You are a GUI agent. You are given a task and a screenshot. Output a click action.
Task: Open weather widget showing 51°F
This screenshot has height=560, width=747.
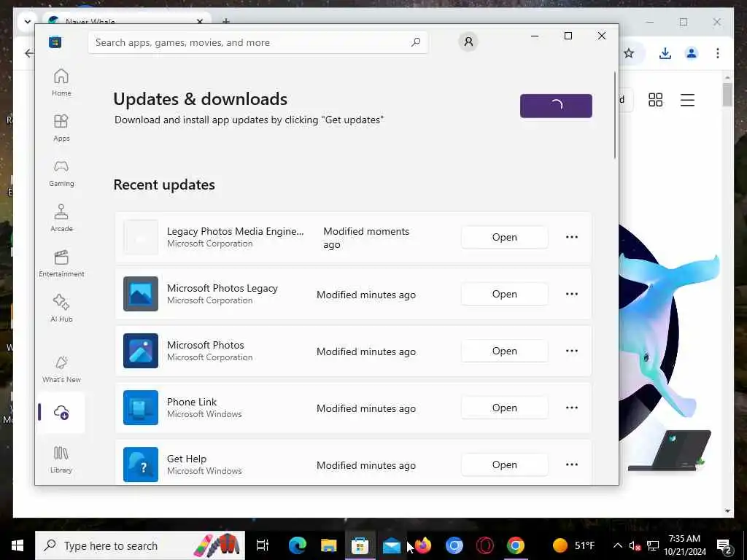click(573, 545)
